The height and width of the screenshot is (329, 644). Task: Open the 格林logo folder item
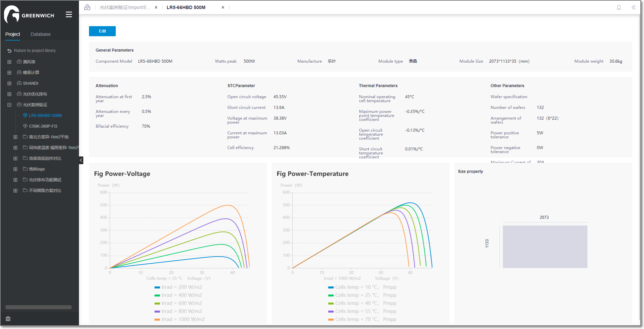coord(37,169)
